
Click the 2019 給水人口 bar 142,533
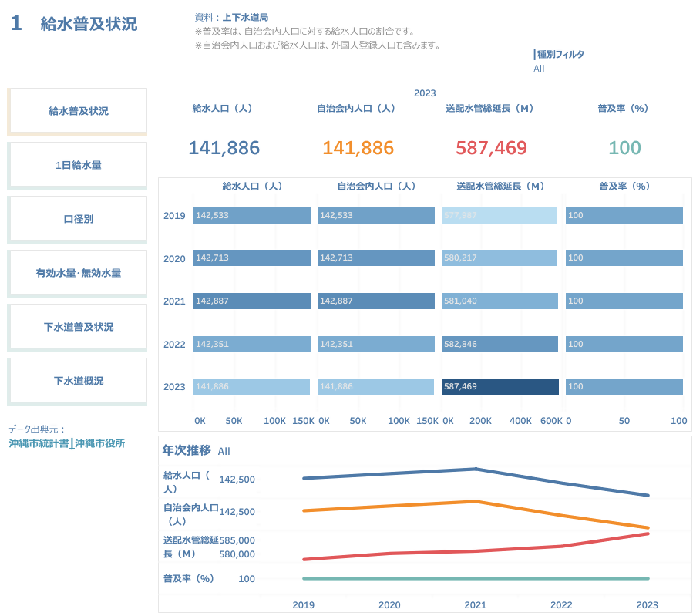pos(251,215)
